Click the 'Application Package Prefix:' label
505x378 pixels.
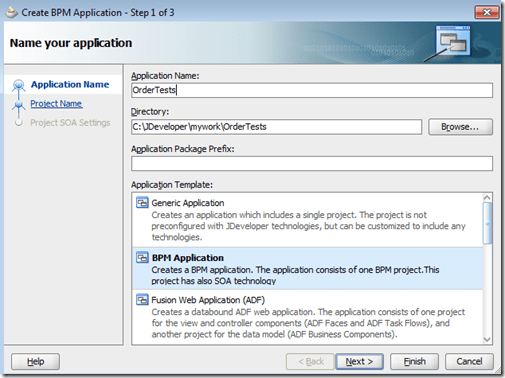point(183,149)
